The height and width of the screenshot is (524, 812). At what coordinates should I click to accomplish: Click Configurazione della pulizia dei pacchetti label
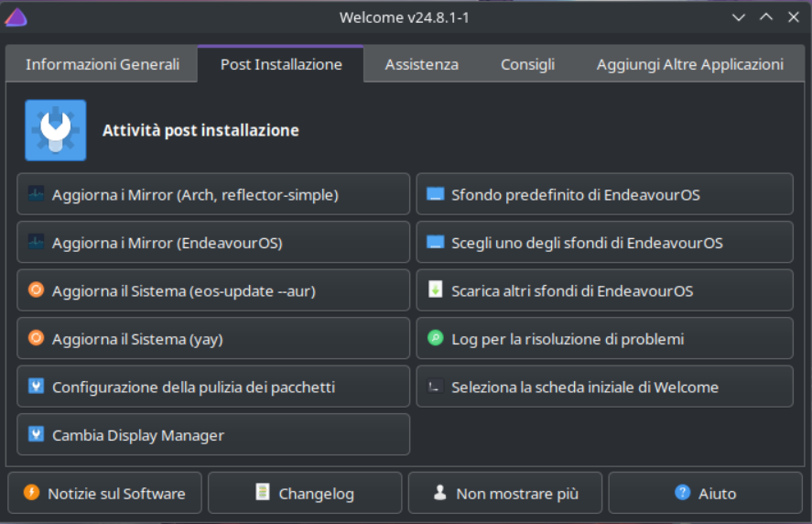[194, 388]
